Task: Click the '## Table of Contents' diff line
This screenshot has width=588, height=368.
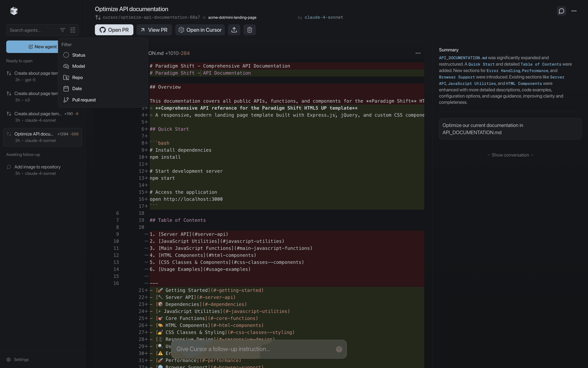Action: coord(178,220)
